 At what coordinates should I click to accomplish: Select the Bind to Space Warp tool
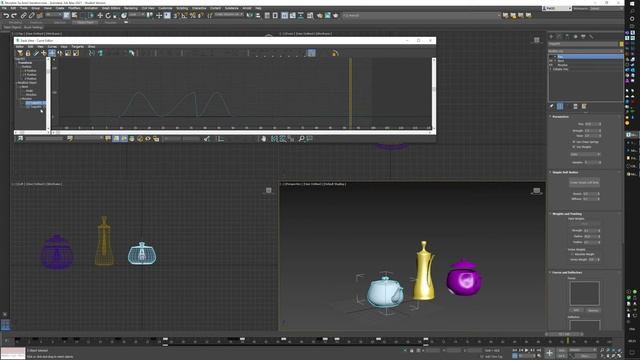click(40, 16)
